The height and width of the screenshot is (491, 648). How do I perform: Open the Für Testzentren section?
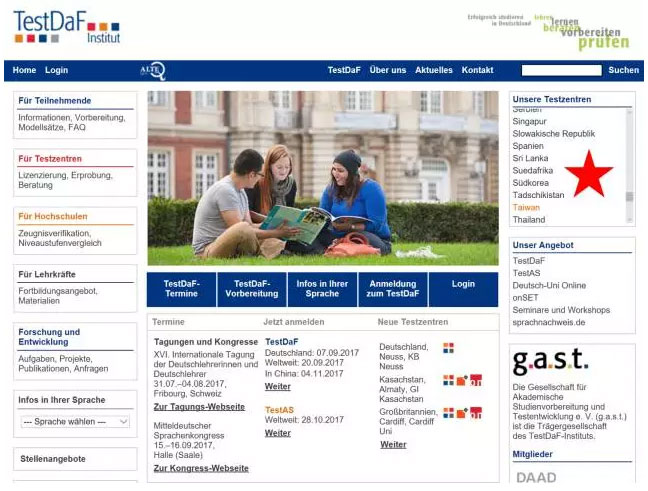pos(50,159)
